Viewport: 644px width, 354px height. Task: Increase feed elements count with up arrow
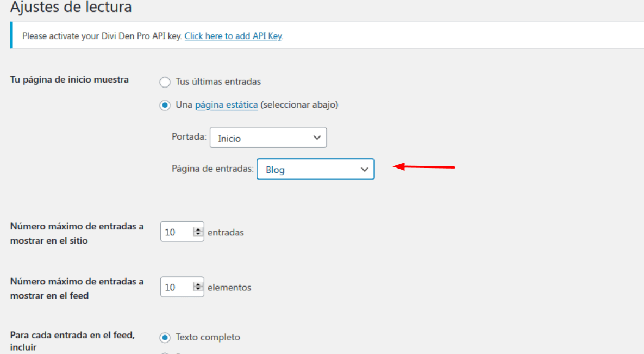(x=198, y=284)
